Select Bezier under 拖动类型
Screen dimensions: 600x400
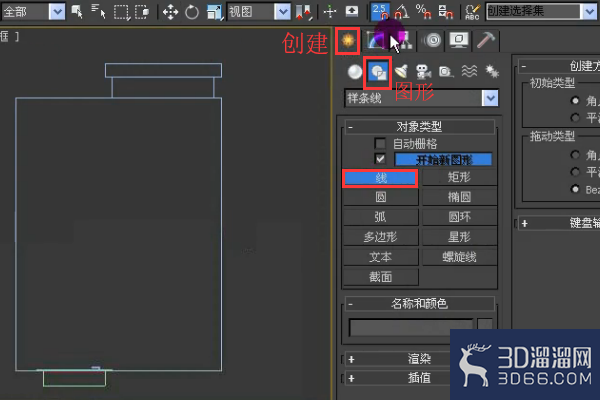pyautogui.click(x=575, y=189)
